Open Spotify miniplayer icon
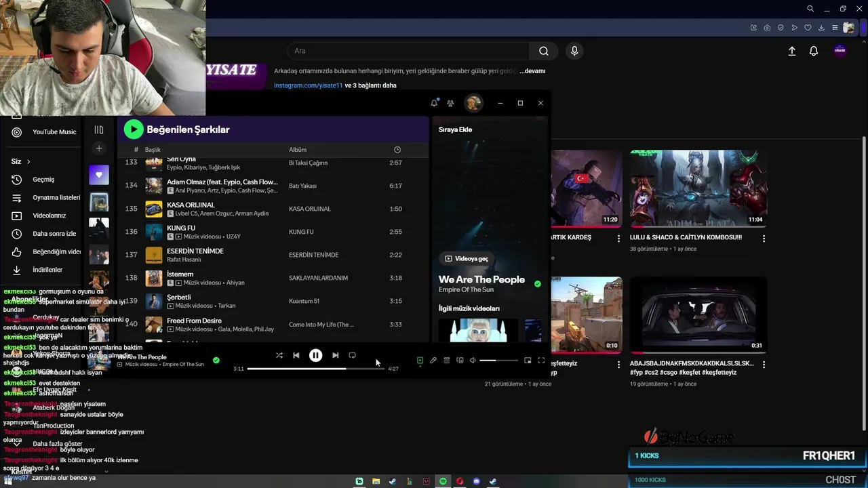Screen dimensions: 868x488 click(x=528, y=361)
